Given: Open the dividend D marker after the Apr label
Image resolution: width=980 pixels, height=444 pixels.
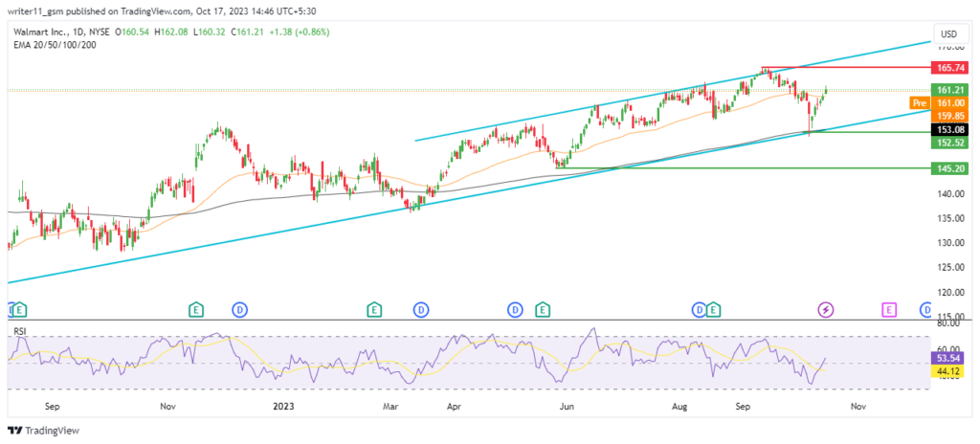Looking at the screenshot, I should (515, 309).
